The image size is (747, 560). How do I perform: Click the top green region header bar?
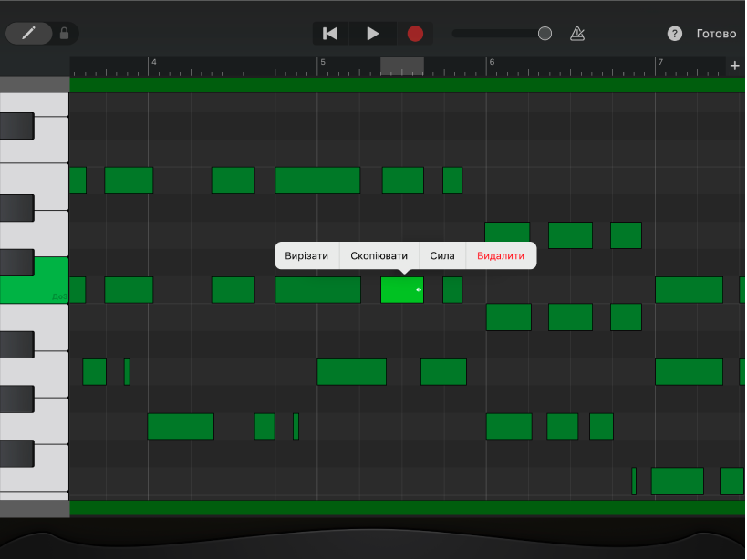(408, 85)
